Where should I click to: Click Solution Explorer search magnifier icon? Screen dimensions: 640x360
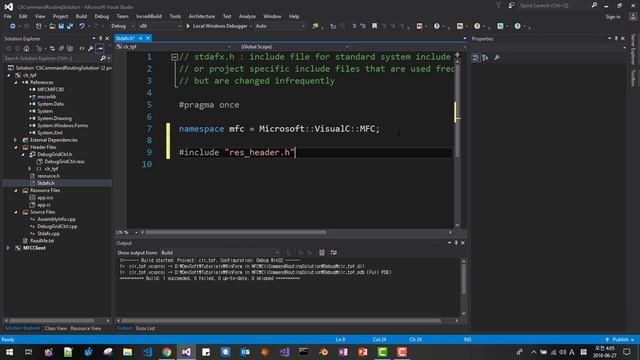pos(103,58)
